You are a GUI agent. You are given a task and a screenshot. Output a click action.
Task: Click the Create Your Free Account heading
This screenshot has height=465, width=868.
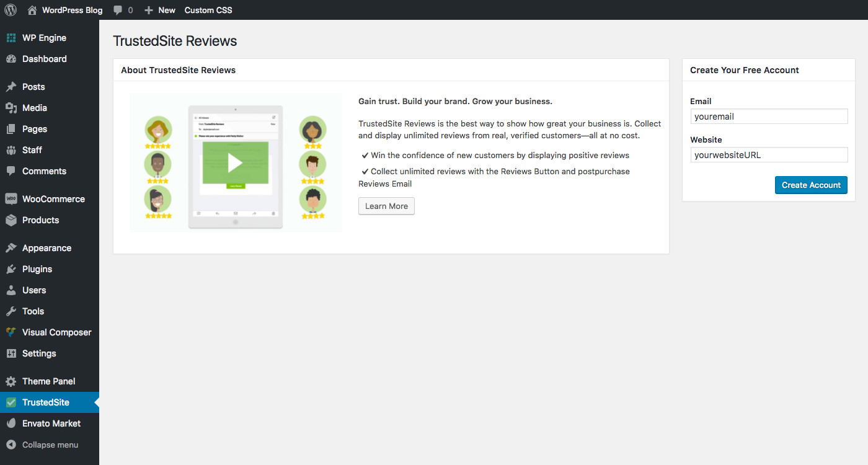pyautogui.click(x=745, y=70)
